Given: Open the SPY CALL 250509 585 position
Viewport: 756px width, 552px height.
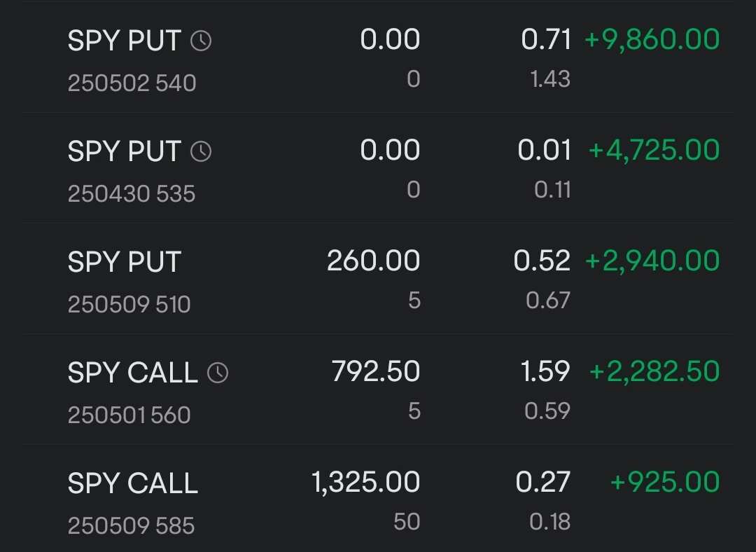Looking at the screenshot, I should [x=378, y=499].
